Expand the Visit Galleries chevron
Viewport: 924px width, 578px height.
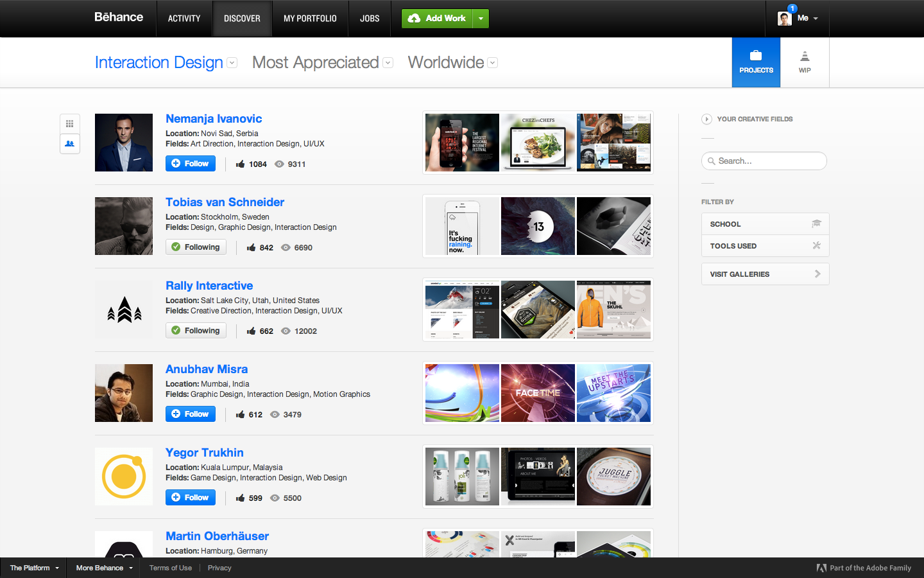(x=817, y=274)
